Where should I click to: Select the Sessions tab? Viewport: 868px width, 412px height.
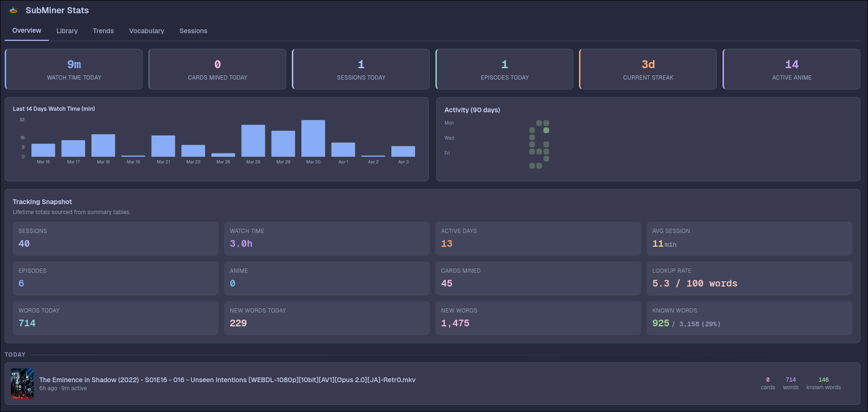193,31
